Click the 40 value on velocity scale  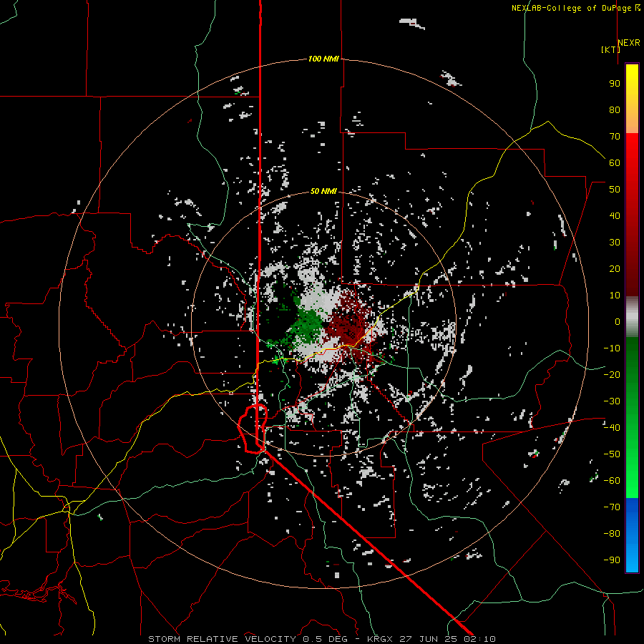tap(615, 216)
